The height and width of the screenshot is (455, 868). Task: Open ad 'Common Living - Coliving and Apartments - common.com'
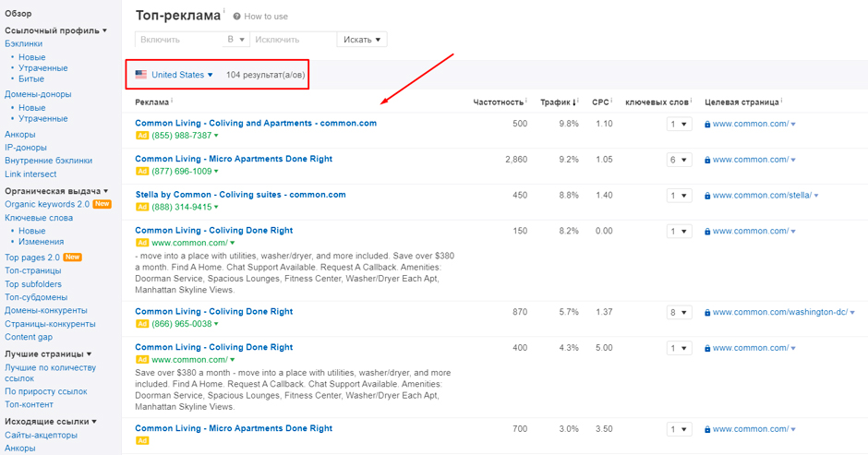click(256, 123)
